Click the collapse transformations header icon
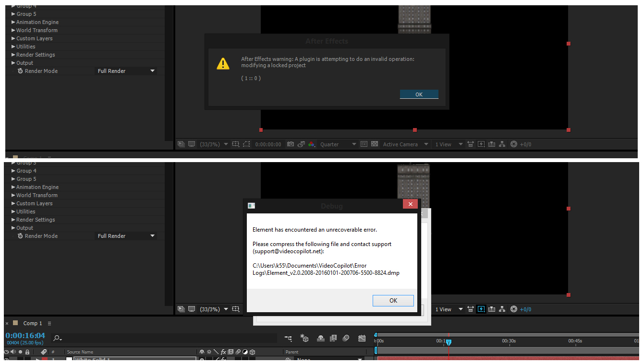The height and width of the screenshot is (364, 643). [209, 352]
